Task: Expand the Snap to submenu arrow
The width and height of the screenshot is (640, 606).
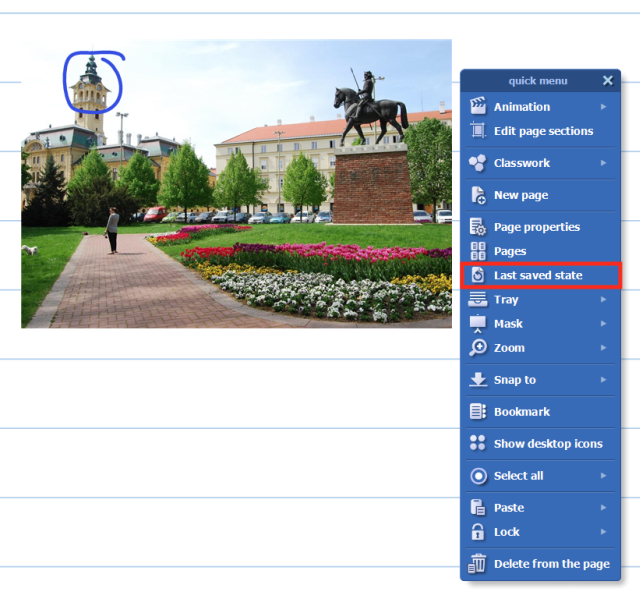Action: [603, 380]
